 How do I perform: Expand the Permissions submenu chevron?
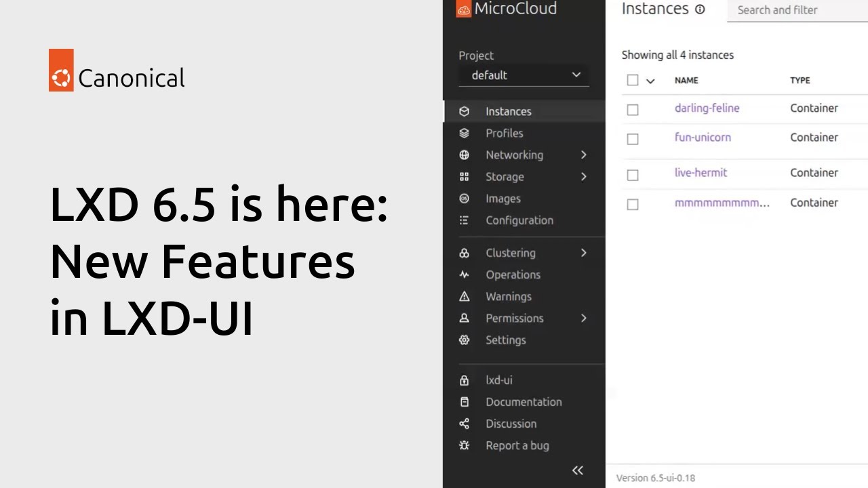point(583,318)
